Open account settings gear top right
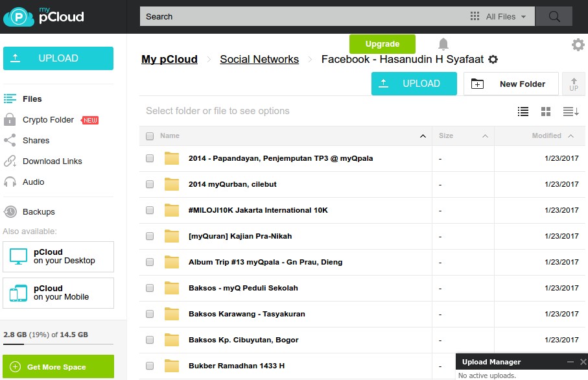 (578, 45)
